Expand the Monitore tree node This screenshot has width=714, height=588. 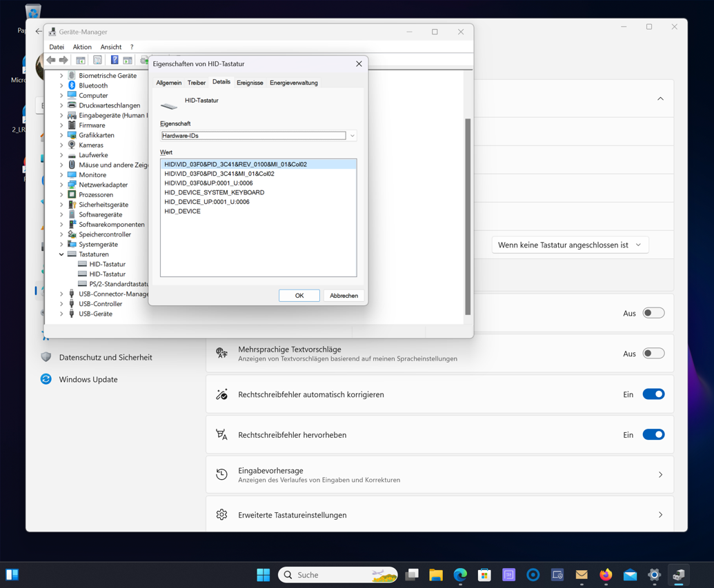[61, 175]
